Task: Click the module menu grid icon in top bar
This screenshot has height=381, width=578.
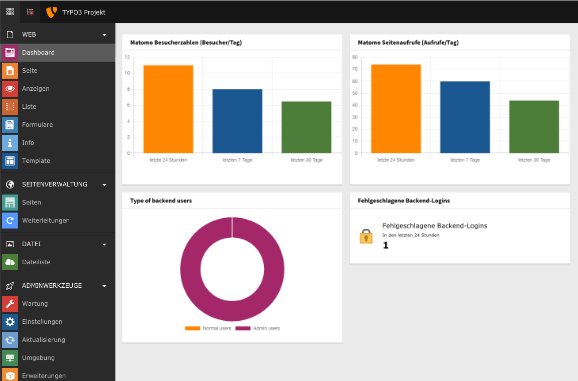Action: pyautogui.click(x=10, y=11)
